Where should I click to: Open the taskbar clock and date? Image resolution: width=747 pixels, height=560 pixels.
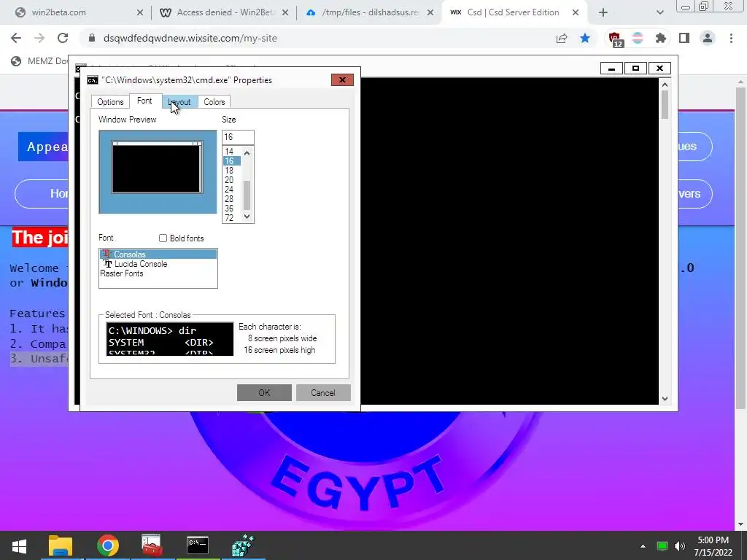coord(713,546)
